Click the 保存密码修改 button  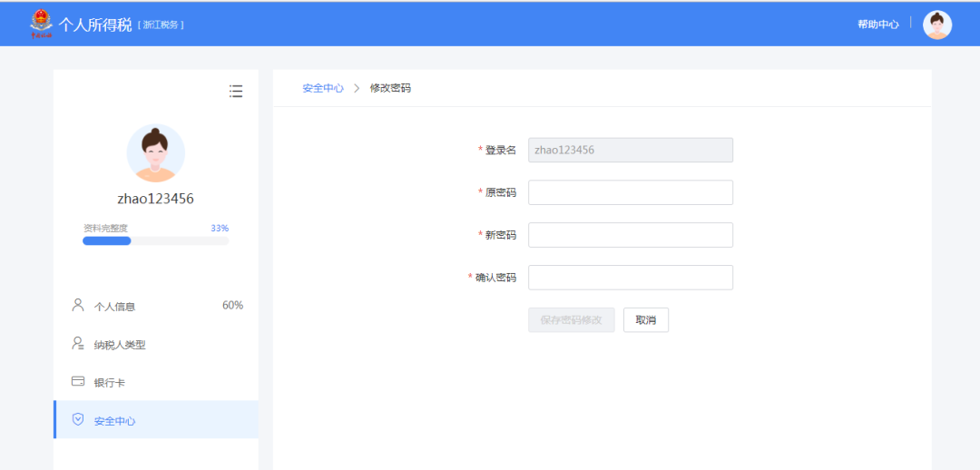(571, 320)
